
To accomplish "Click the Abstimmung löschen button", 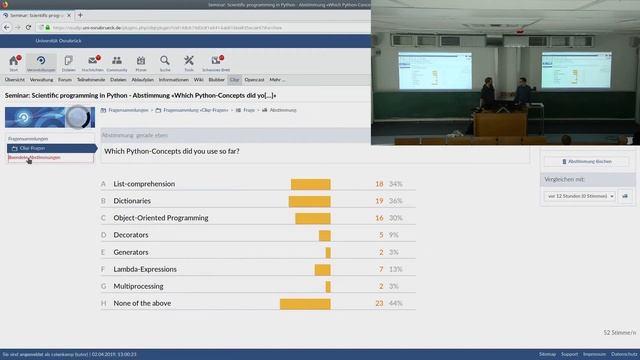I will pyautogui.click(x=587, y=162).
